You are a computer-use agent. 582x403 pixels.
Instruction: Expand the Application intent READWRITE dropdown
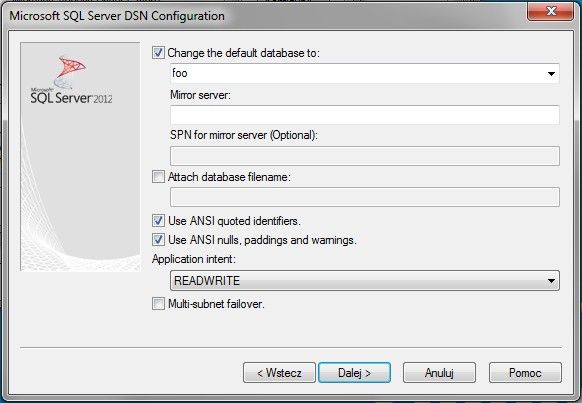[x=364, y=281]
